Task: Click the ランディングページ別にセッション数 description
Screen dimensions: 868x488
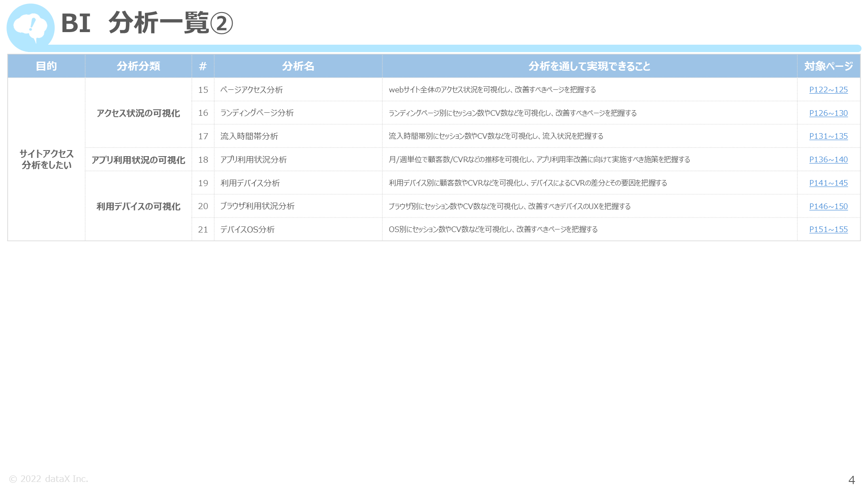Action: click(x=589, y=113)
